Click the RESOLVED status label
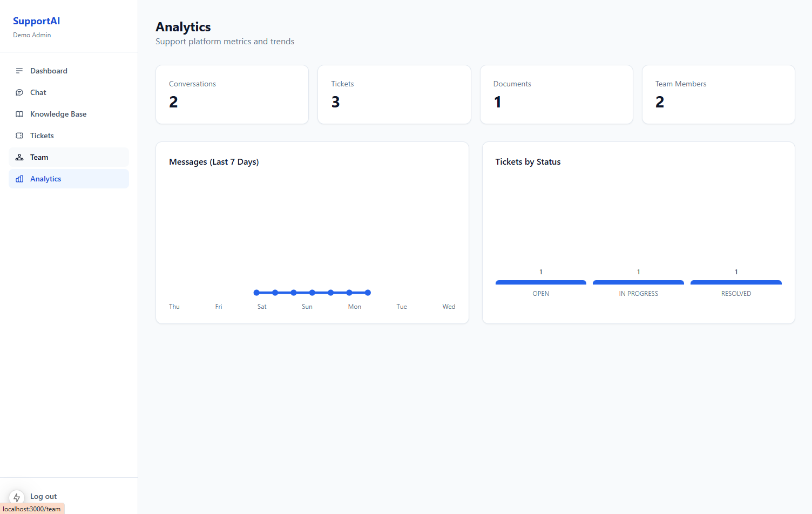812x514 pixels. click(x=736, y=294)
